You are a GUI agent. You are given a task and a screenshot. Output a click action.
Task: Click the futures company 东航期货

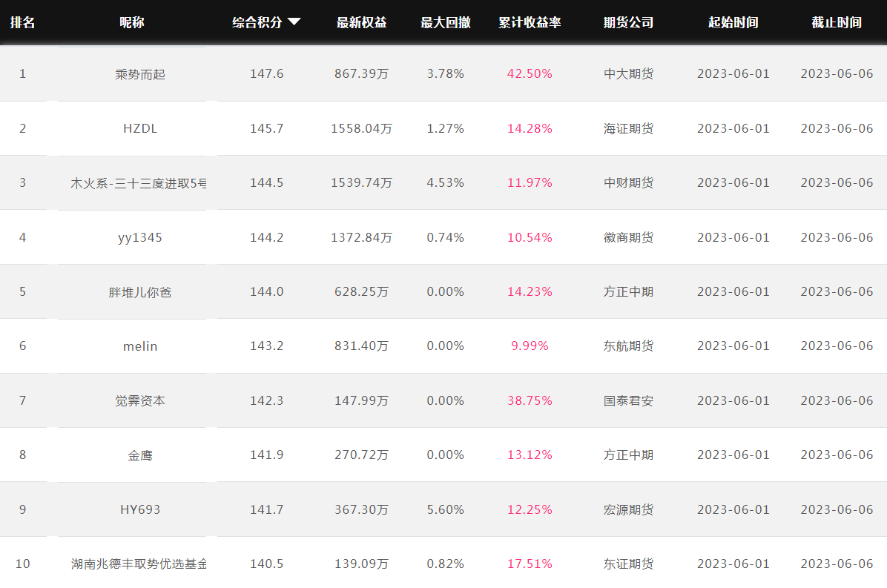point(628,346)
